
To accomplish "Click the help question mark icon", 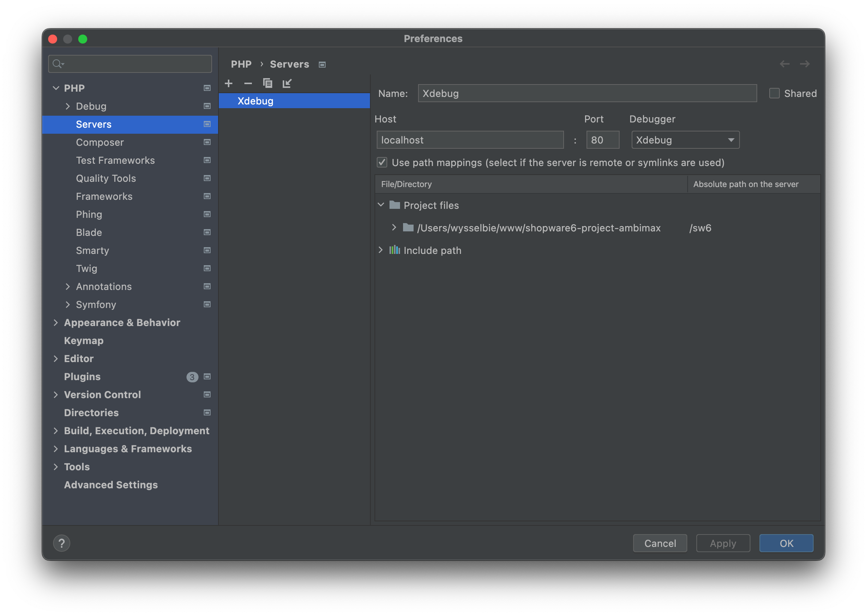I will point(62,543).
